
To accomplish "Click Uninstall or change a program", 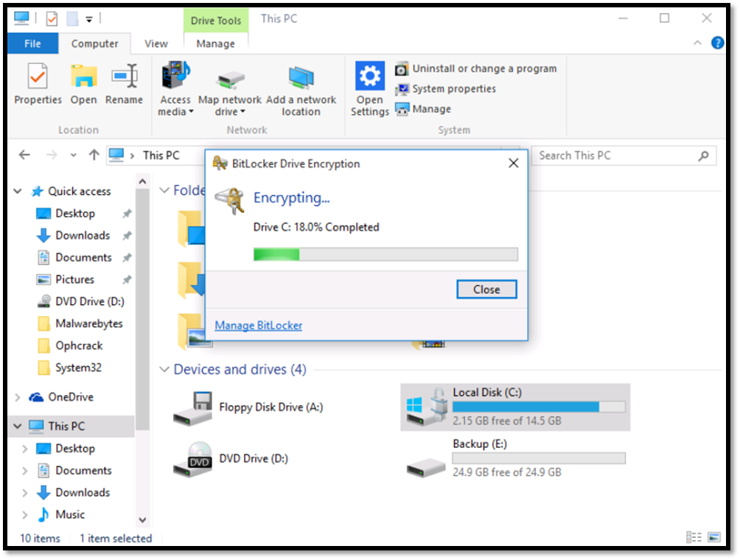I will [476, 69].
